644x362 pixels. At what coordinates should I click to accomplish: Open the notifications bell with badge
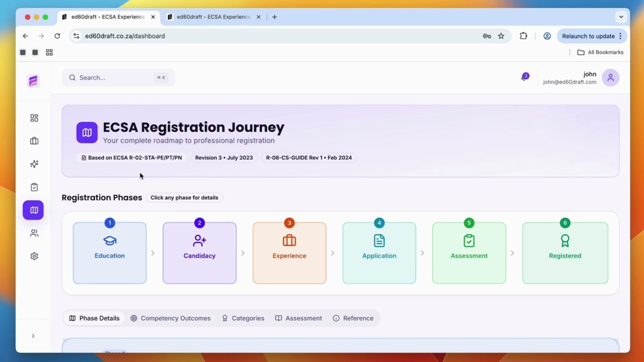(x=525, y=77)
